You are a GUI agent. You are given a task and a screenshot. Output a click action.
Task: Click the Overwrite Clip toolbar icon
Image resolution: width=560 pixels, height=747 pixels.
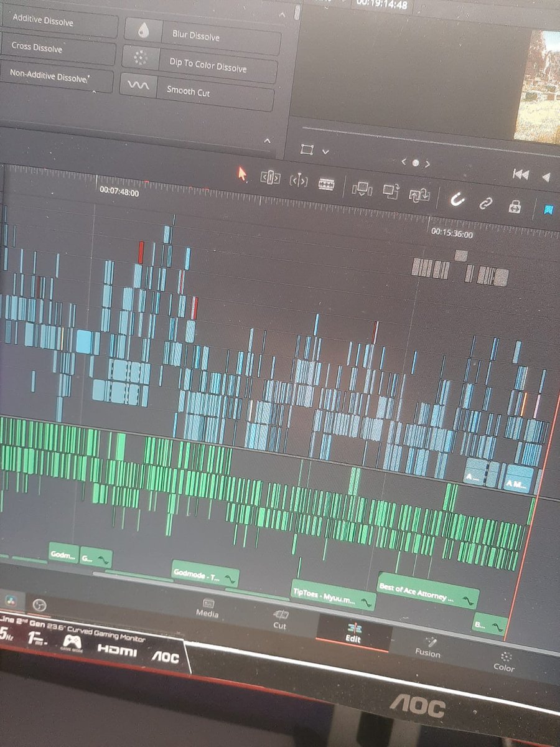pyautogui.click(x=391, y=191)
